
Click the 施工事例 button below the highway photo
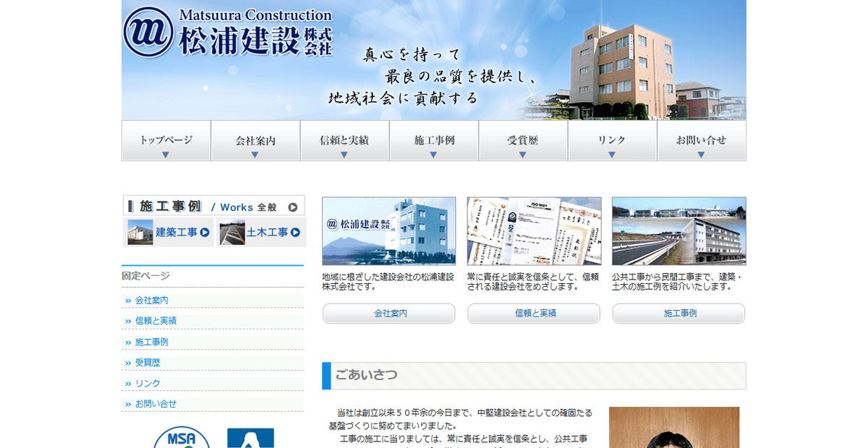click(678, 313)
